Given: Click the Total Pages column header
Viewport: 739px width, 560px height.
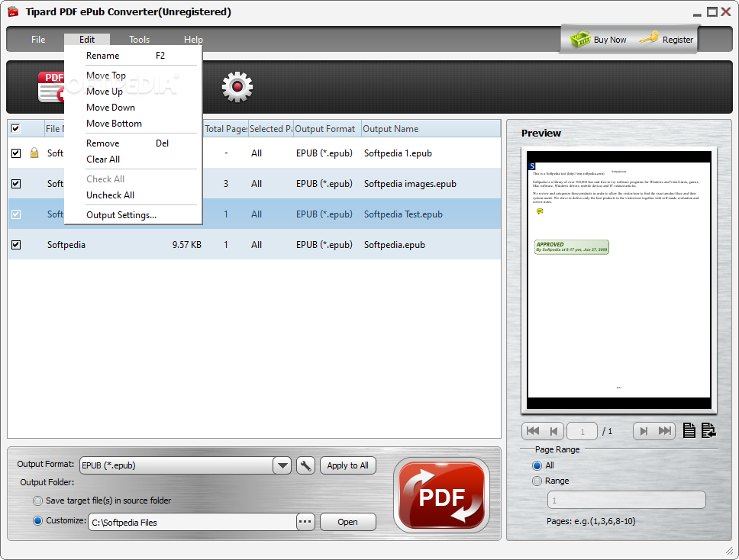Looking at the screenshot, I should point(226,129).
